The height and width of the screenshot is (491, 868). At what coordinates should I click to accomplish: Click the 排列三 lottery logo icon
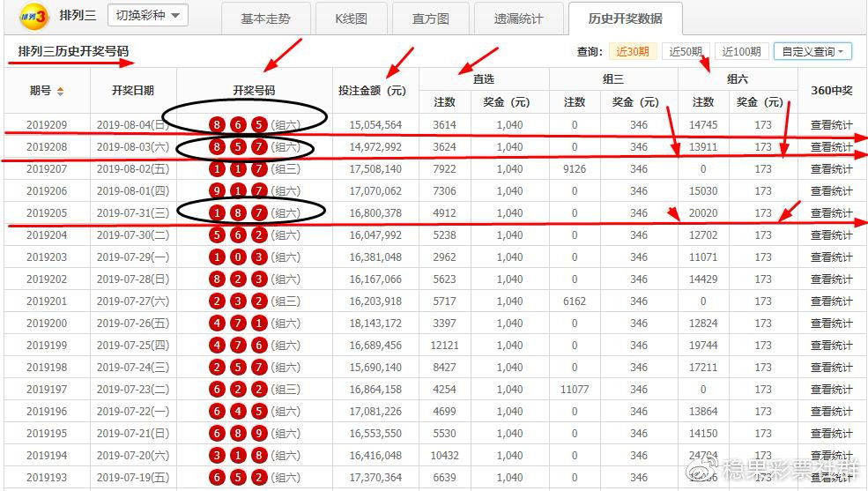(x=34, y=16)
